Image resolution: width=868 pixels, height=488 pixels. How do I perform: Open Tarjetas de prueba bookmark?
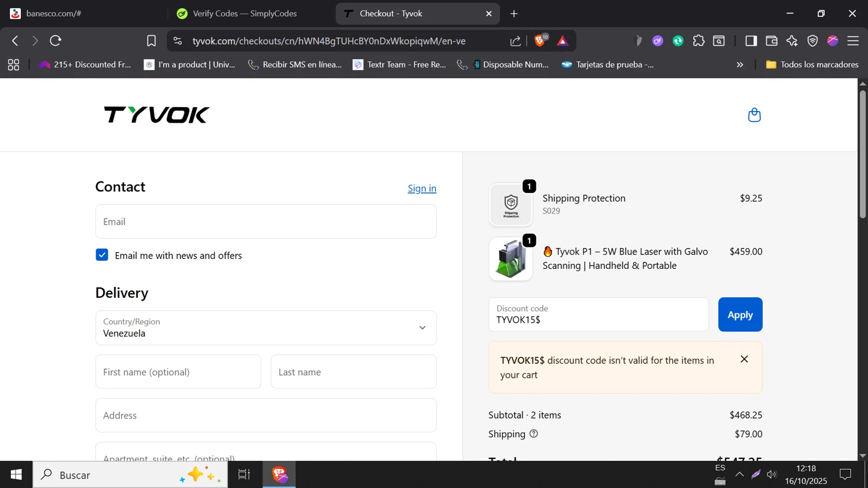click(608, 65)
